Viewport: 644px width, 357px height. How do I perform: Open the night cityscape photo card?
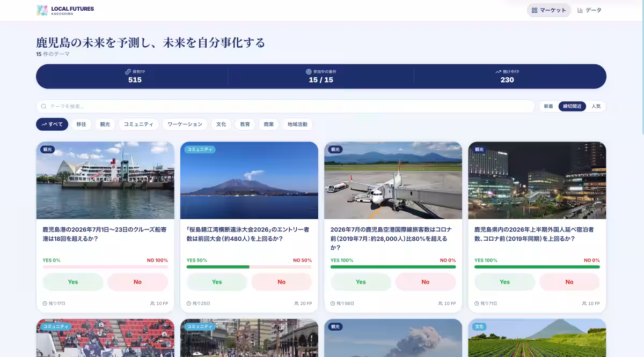537,180
